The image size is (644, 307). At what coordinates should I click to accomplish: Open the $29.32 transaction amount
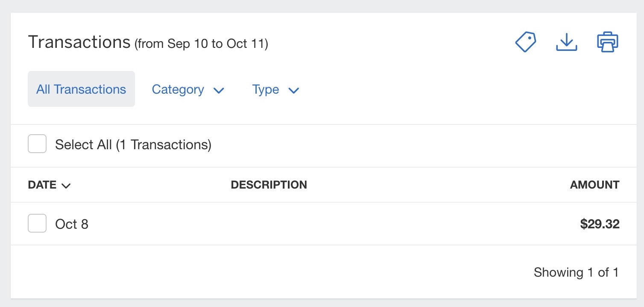pos(600,224)
